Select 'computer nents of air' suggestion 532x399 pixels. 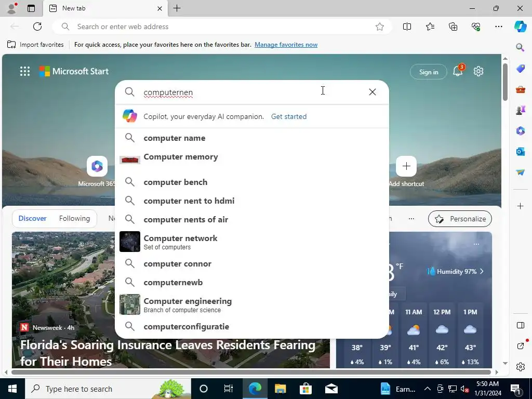(x=252, y=219)
